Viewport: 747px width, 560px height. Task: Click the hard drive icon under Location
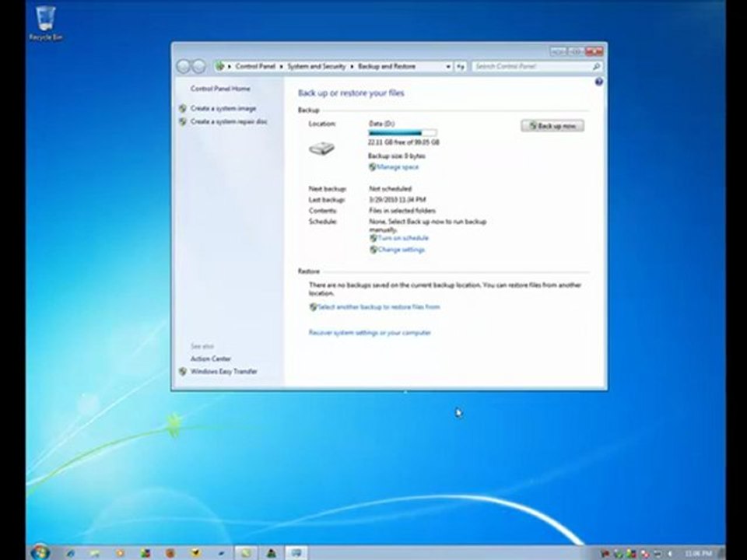tap(321, 149)
